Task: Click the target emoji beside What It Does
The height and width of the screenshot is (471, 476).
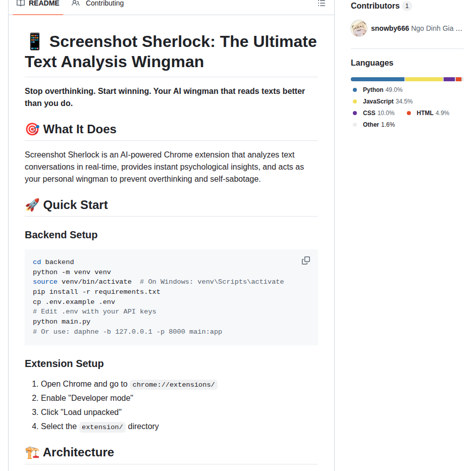Action: pos(32,129)
